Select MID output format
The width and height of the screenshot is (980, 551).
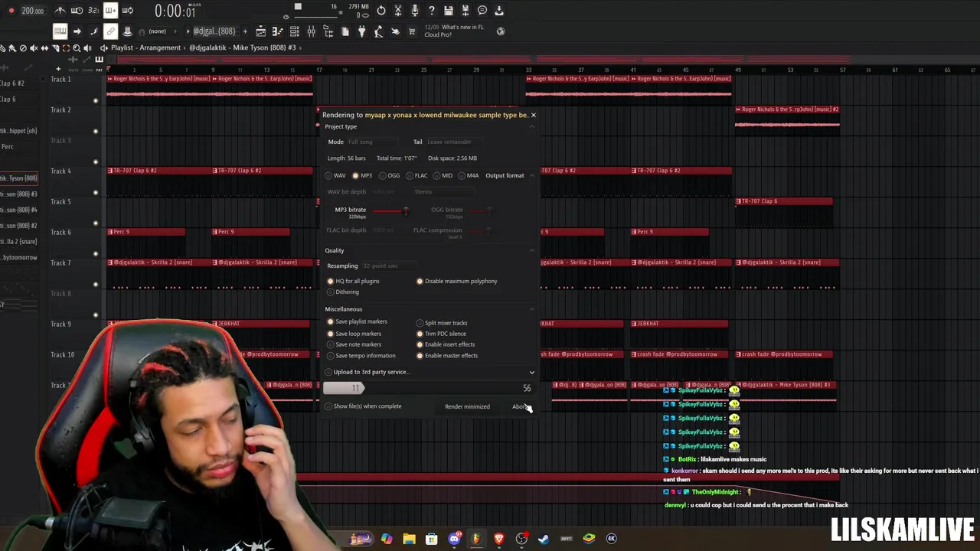pos(443,175)
